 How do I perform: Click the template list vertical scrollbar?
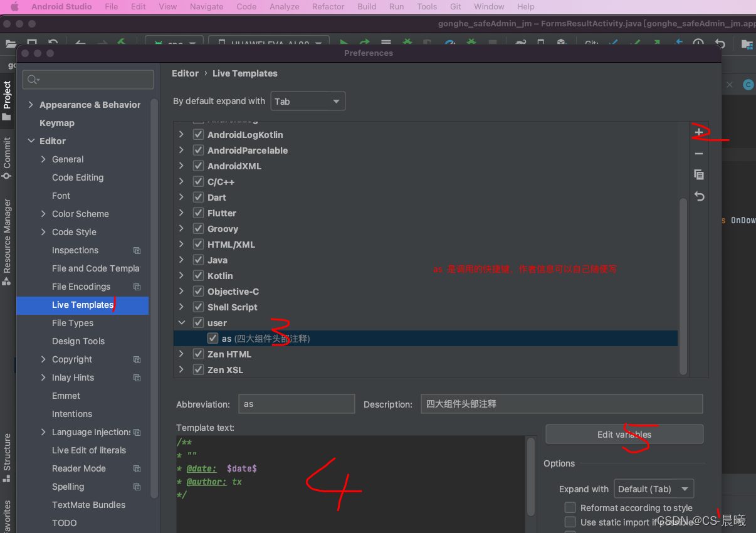(683, 285)
